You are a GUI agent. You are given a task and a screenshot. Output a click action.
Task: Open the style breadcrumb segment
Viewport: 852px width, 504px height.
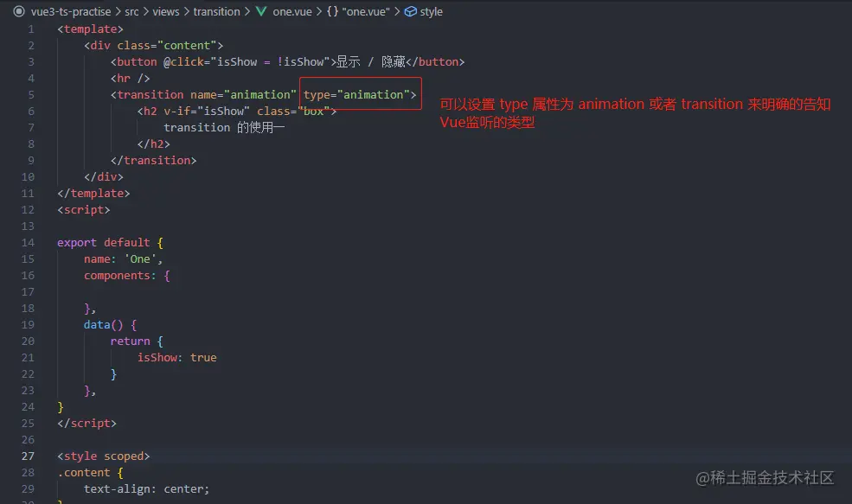(431, 11)
